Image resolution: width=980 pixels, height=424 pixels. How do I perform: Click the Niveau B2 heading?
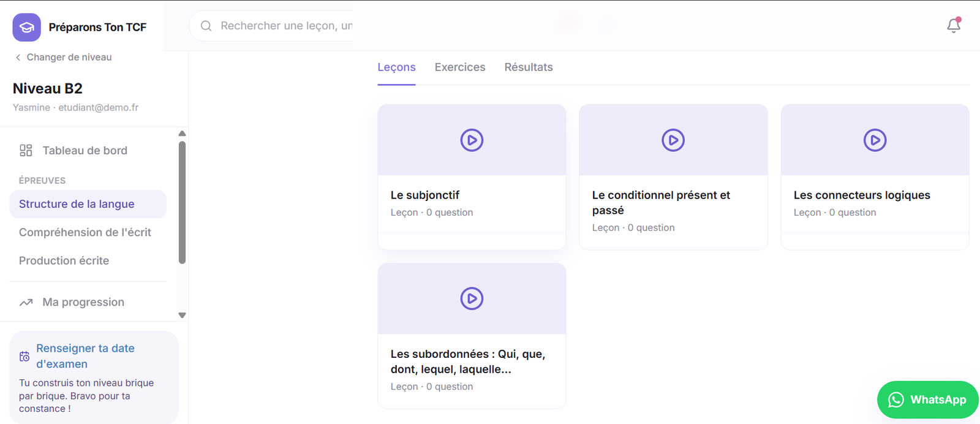tap(48, 89)
